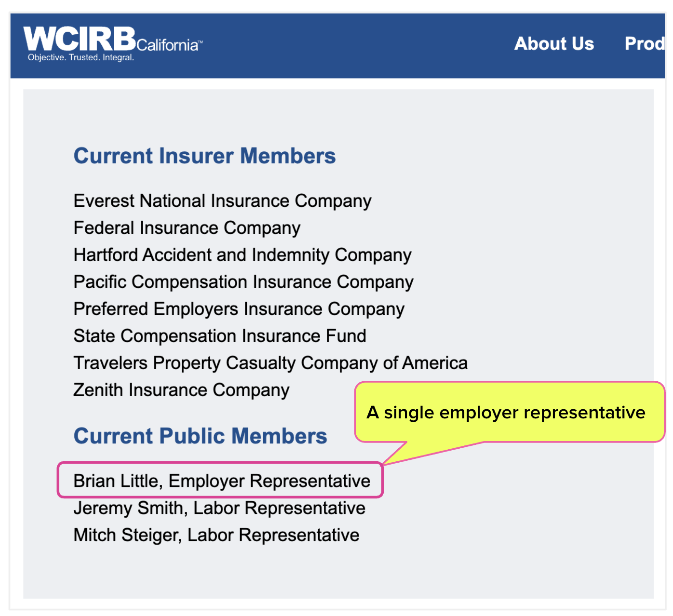
Task: Select Preferred Employers Insurance Company
Action: 239,309
